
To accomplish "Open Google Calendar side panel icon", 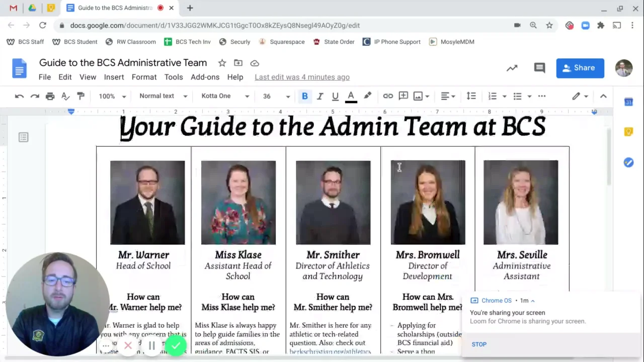I will (x=628, y=102).
